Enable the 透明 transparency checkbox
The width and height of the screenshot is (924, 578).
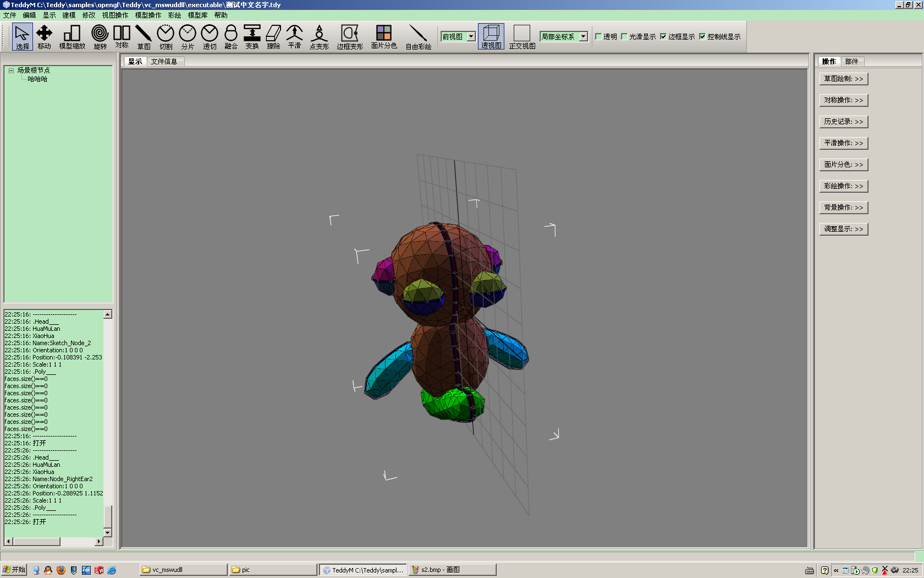[598, 36]
